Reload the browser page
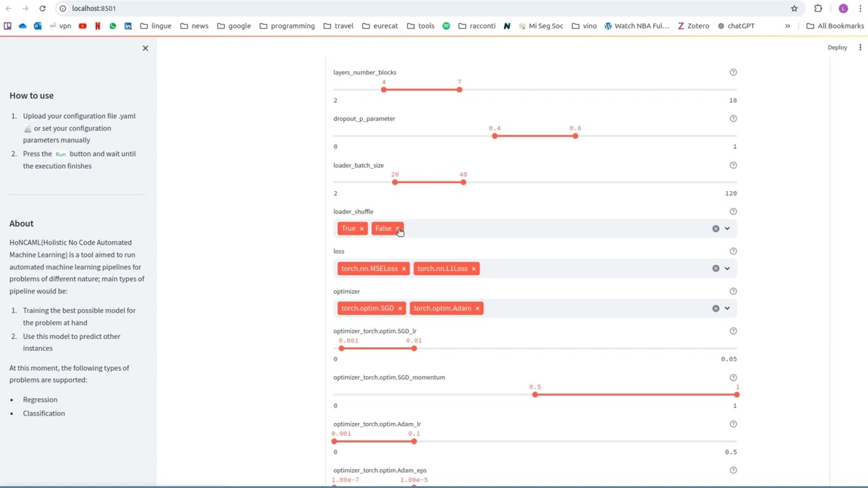This screenshot has width=868, height=488. [42, 8]
